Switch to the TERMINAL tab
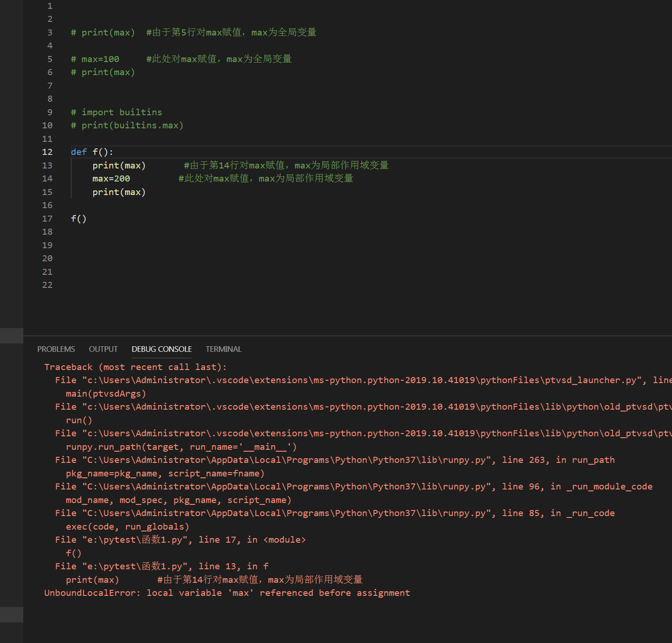 coord(223,349)
